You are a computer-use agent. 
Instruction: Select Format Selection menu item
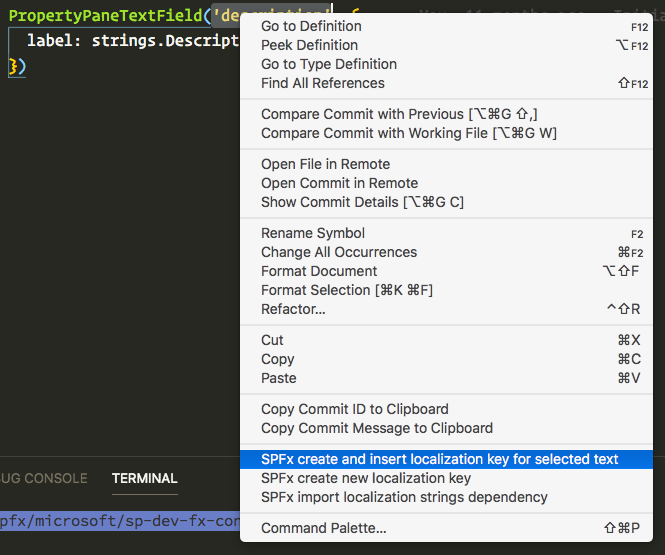[446, 290]
